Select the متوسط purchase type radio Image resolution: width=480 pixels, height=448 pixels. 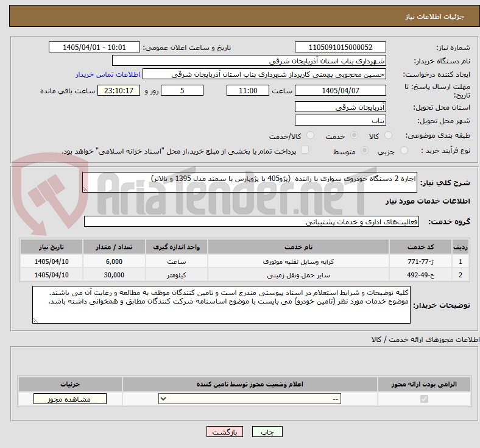[x=365, y=151]
